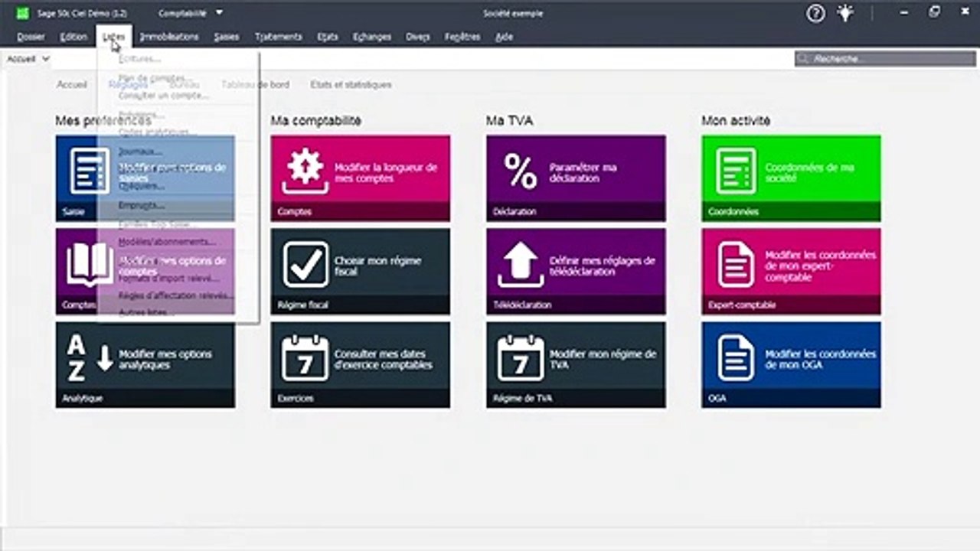
Task: Click the green Coordonnées document icon
Action: pos(736,171)
